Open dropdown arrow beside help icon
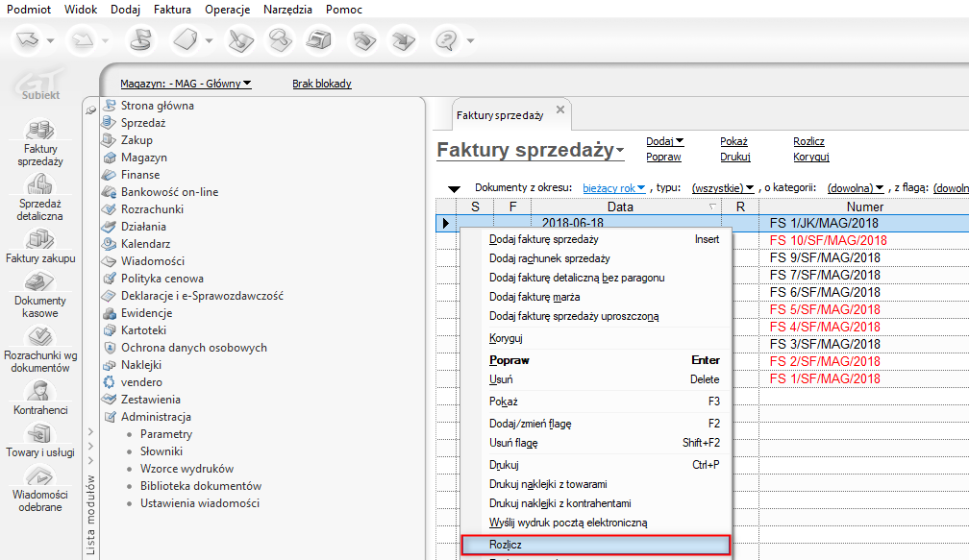The height and width of the screenshot is (560, 969). [470, 40]
